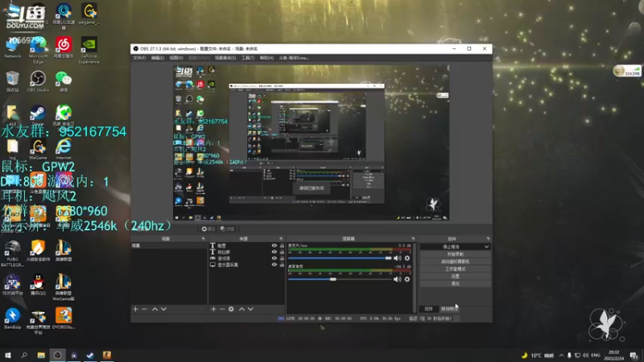The width and height of the screenshot is (644, 362).
Task: Toggle visibility of the third source row
Action: (x=274, y=258)
